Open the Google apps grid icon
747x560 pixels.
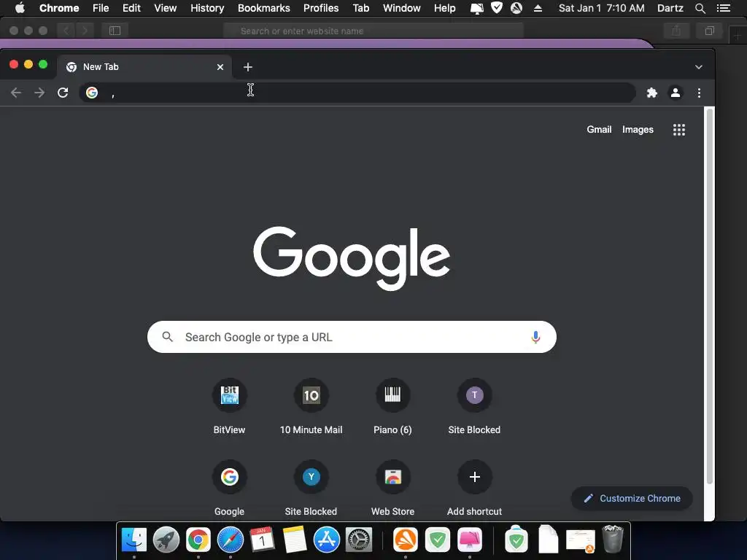click(679, 130)
